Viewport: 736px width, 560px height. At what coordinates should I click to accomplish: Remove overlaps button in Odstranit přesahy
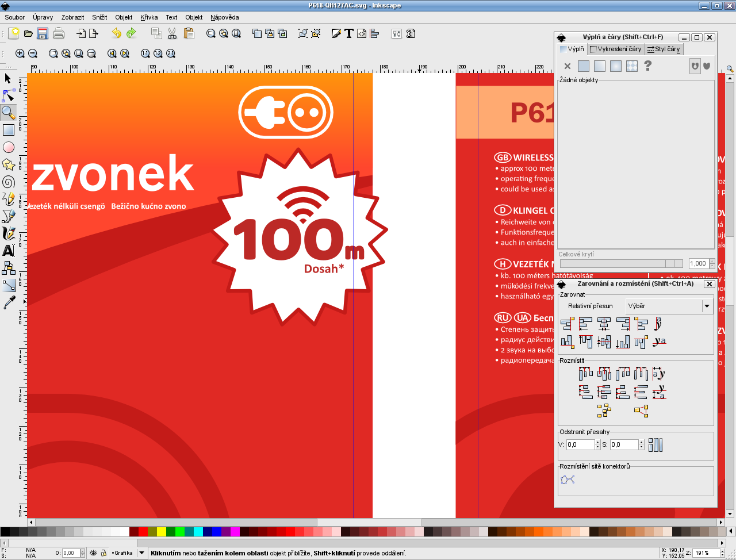coord(655,444)
